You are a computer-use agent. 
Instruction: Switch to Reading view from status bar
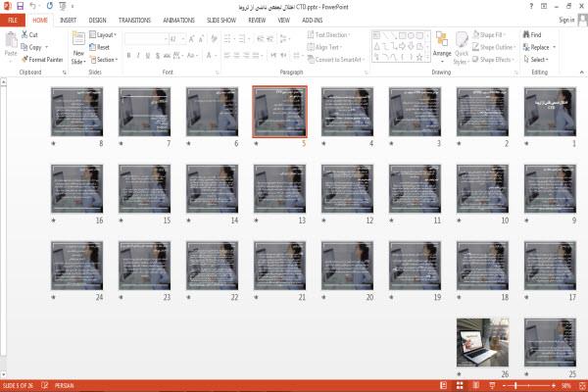coord(476,385)
